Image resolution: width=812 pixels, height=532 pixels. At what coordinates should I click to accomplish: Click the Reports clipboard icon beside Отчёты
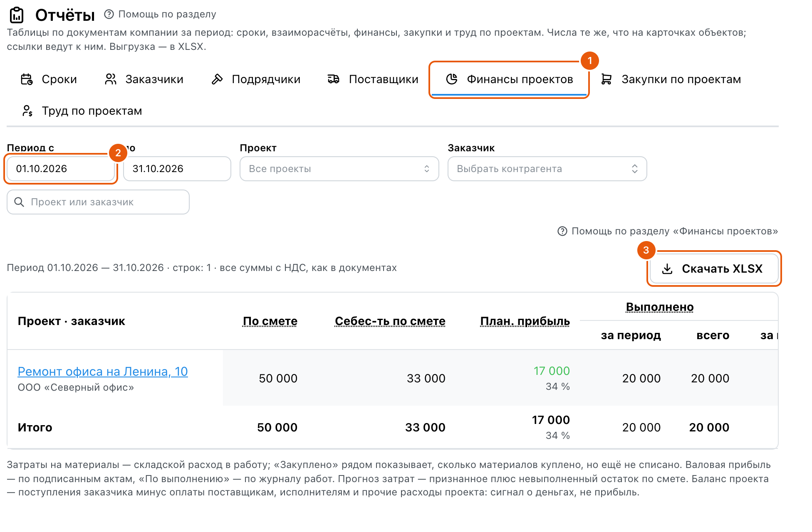click(17, 15)
